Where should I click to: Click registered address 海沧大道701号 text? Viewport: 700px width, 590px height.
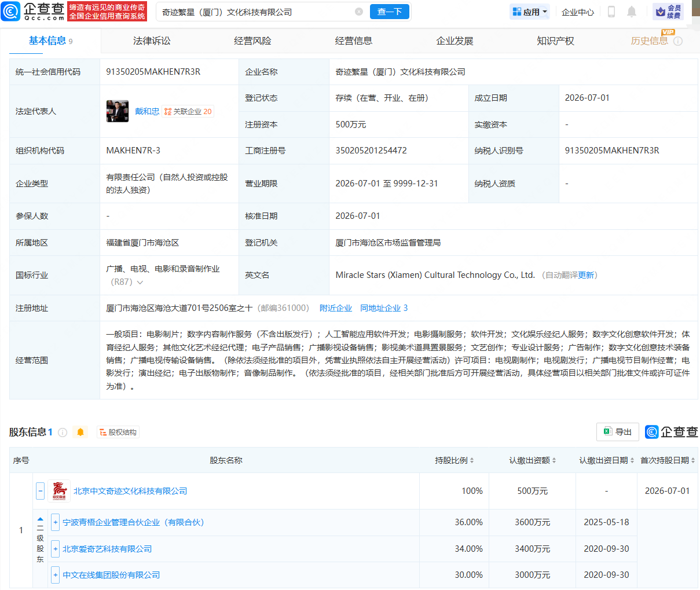(x=179, y=308)
